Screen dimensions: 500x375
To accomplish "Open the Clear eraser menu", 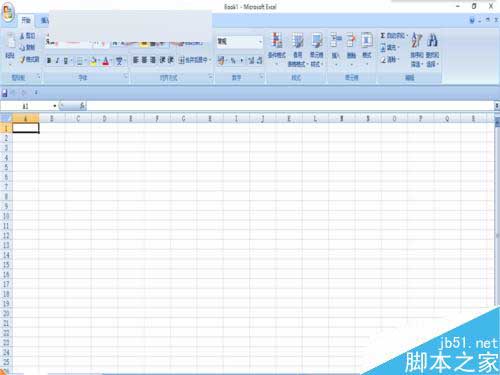I will (389, 60).
